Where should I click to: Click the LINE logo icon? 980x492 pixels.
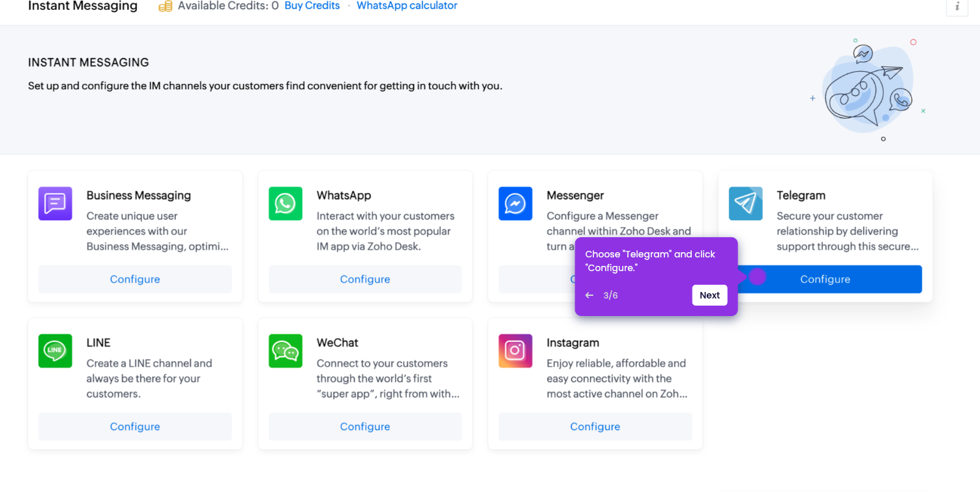tap(55, 351)
